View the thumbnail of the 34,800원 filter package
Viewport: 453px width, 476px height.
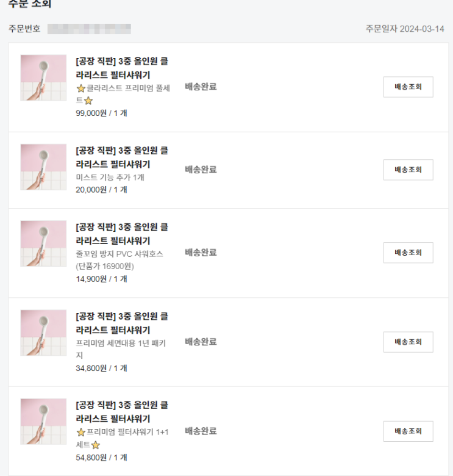(x=43, y=333)
